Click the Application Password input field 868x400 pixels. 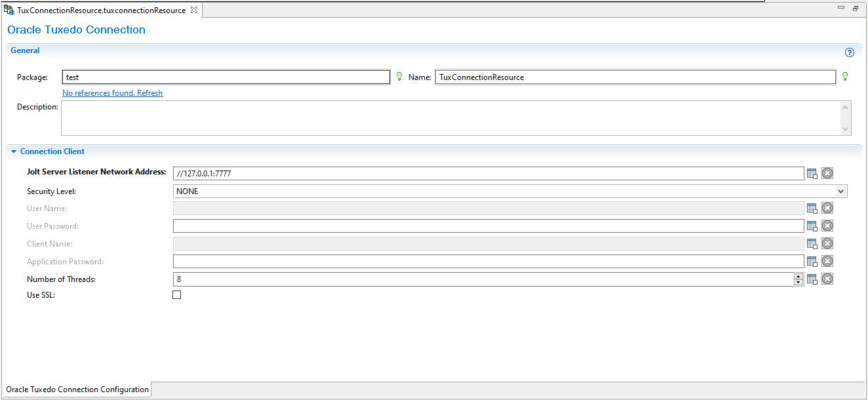tap(488, 262)
